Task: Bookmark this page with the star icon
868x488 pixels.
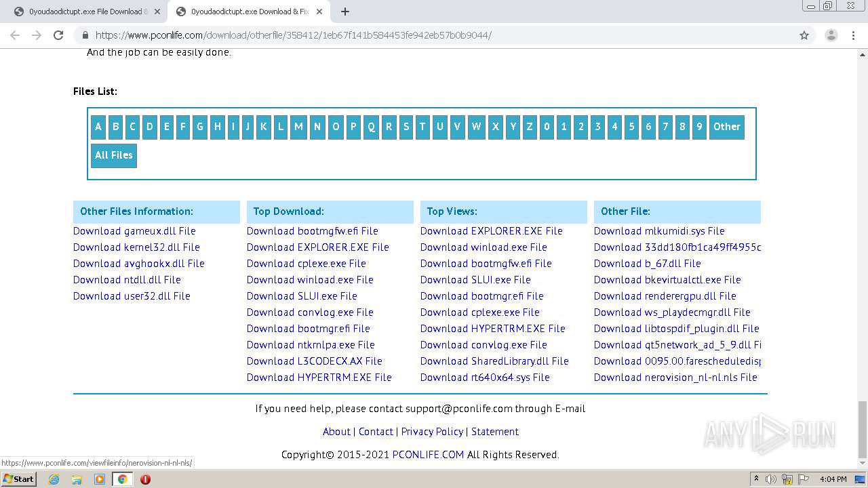Action: (x=804, y=35)
